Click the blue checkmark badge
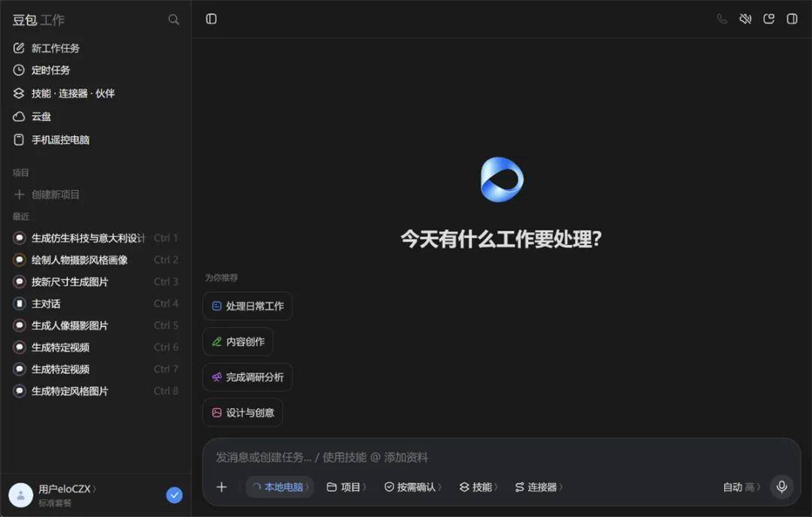Viewport: 812px width, 517px height. 174,495
